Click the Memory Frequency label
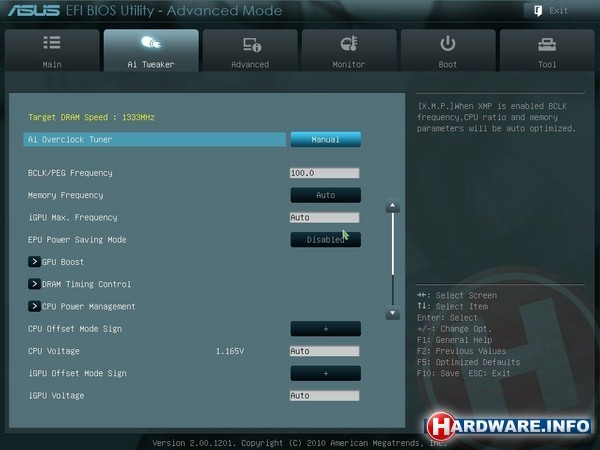The width and height of the screenshot is (600, 450). click(65, 195)
